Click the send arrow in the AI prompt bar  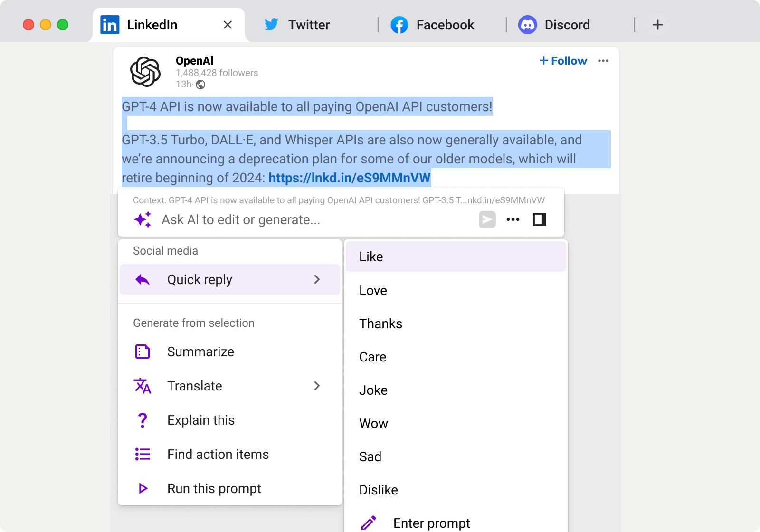click(x=487, y=219)
